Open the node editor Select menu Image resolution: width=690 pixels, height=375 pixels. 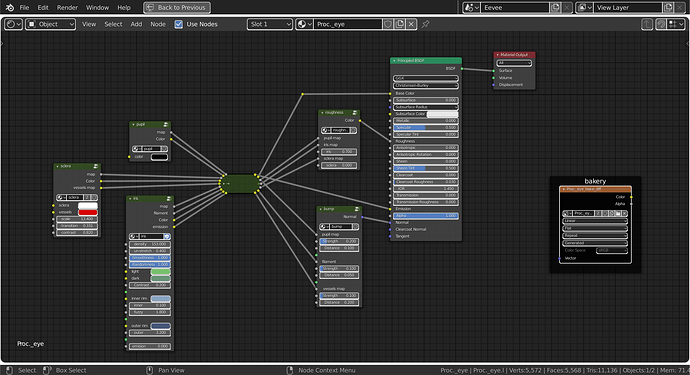click(x=113, y=24)
